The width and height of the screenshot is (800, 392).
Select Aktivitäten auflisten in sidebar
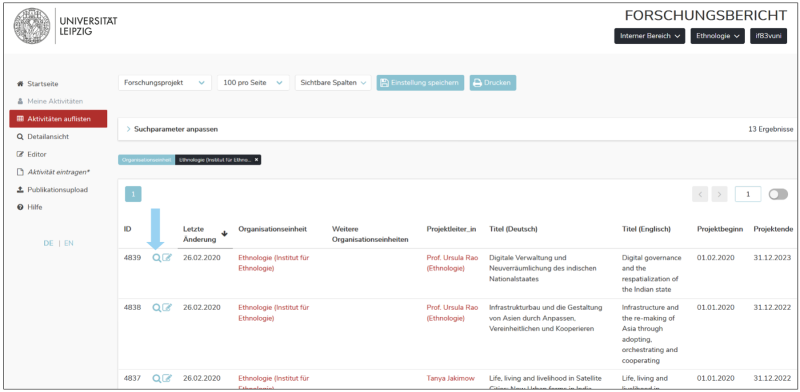(x=58, y=119)
